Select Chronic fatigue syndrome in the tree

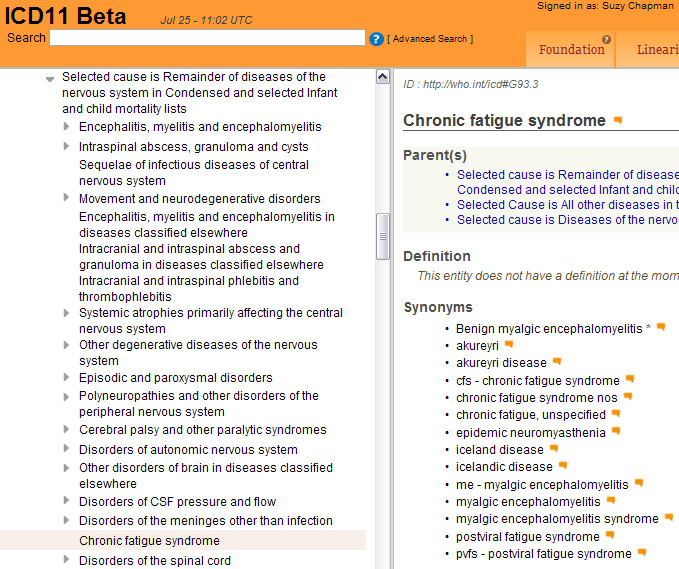(x=149, y=541)
